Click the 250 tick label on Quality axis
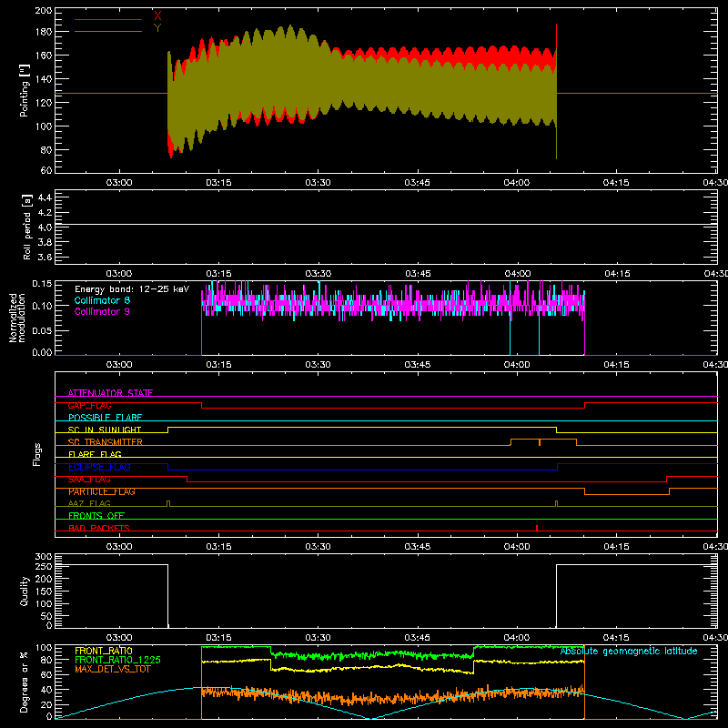 pos(44,566)
